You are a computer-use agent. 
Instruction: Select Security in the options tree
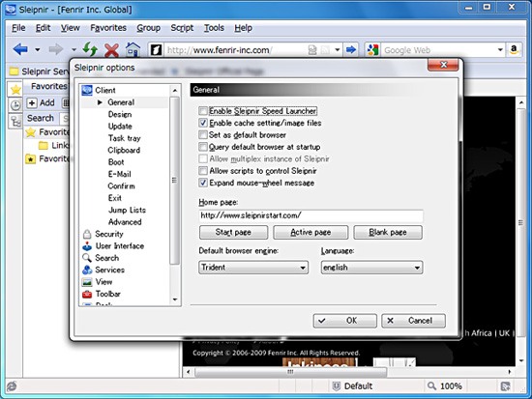pos(109,234)
